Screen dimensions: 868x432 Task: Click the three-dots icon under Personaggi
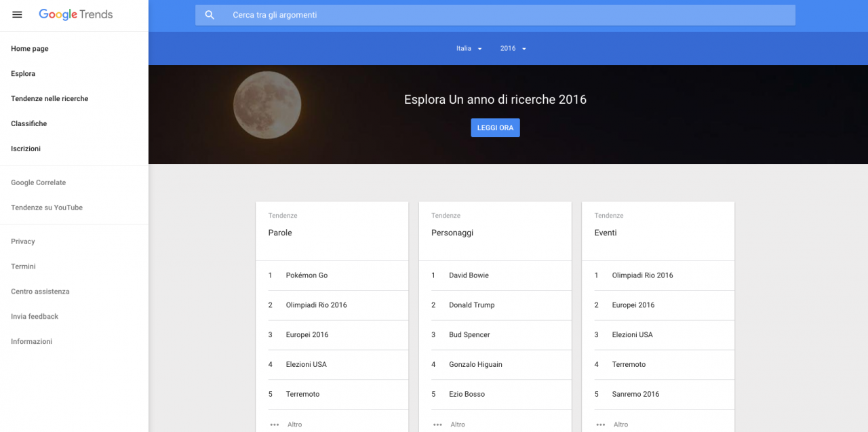tap(437, 425)
